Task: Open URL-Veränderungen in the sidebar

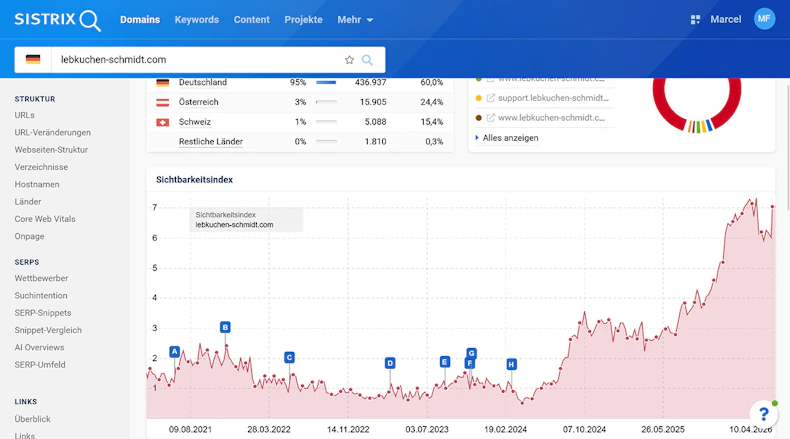Action: tap(53, 133)
